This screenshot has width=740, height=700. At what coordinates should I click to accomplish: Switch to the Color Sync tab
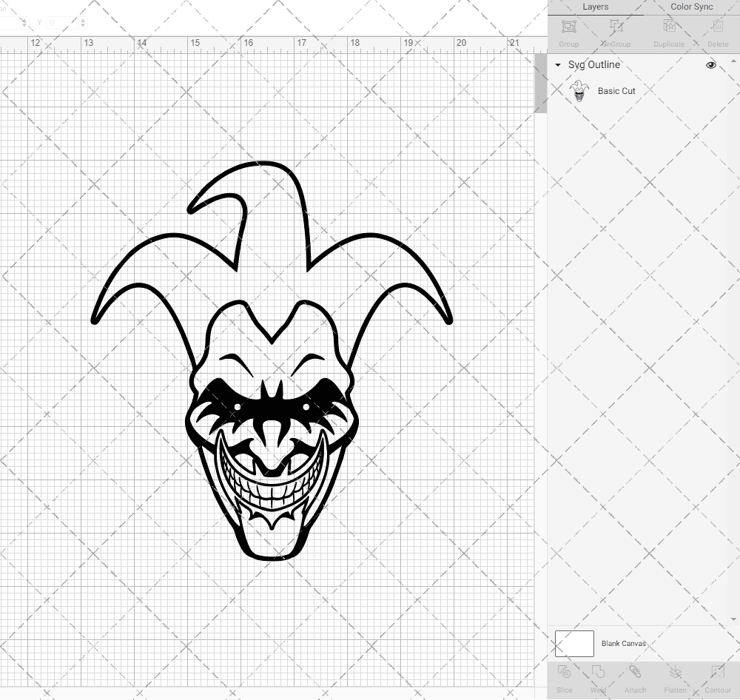[x=691, y=7]
